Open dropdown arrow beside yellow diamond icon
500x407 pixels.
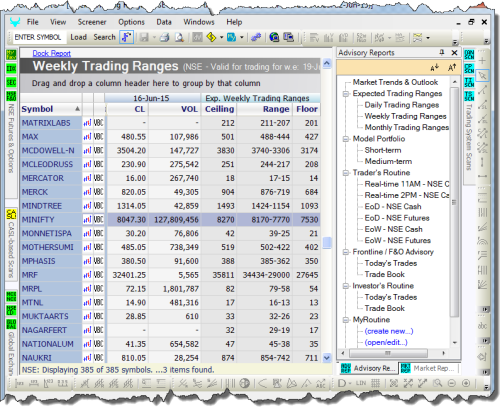tap(221, 37)
